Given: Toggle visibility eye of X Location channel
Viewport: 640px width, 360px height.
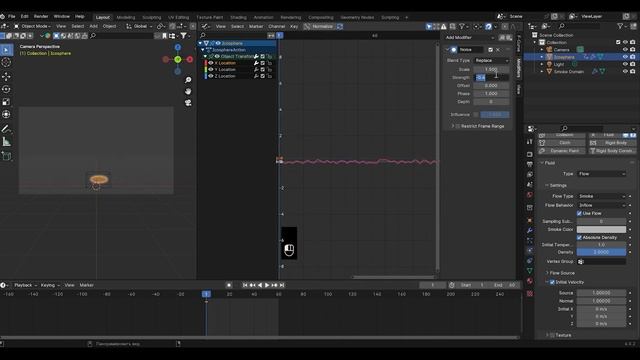Looking at the screenshot, I should click(x=211, y=63).
